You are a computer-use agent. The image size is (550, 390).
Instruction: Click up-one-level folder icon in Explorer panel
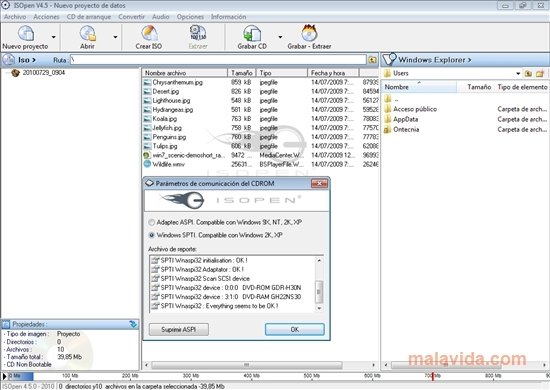(528, 73)
